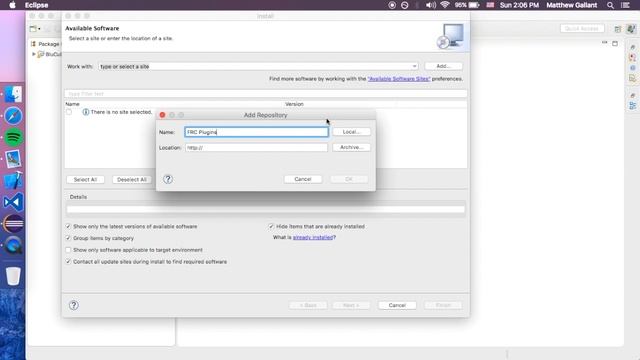Toggle Group items by category checkbox
The height and width of the screenshot is (360, 640).
point(68,238)
